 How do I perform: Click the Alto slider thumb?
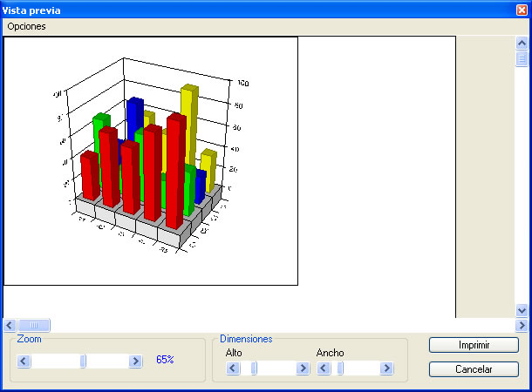tap(255, 368)
